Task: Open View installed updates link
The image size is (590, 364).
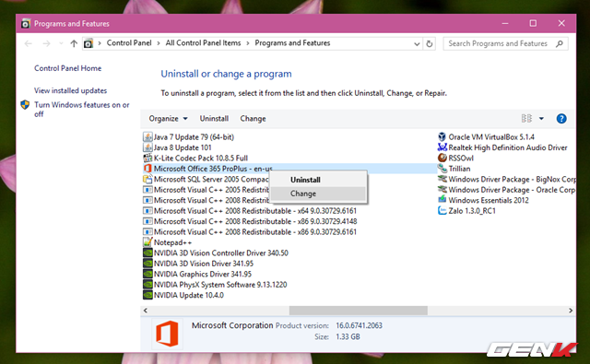Action: click(70, 90)
